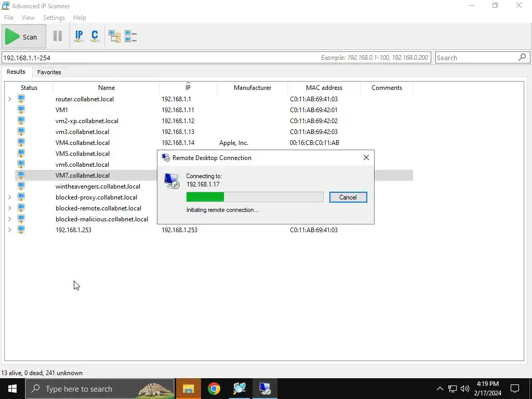
Task: Click Apple, Inc. manufacturer cell
Action: 234,143
